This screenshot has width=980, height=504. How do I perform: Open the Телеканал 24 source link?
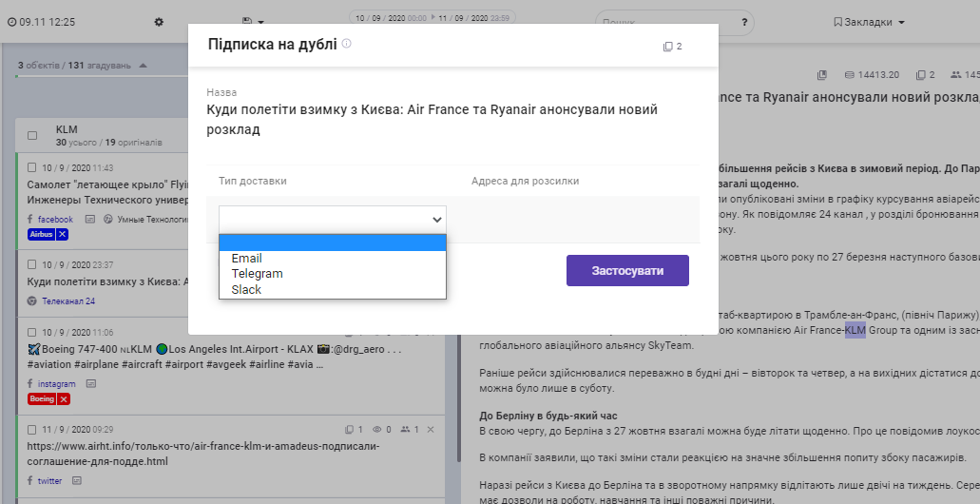pyautogui.click(x=68, y=301)
